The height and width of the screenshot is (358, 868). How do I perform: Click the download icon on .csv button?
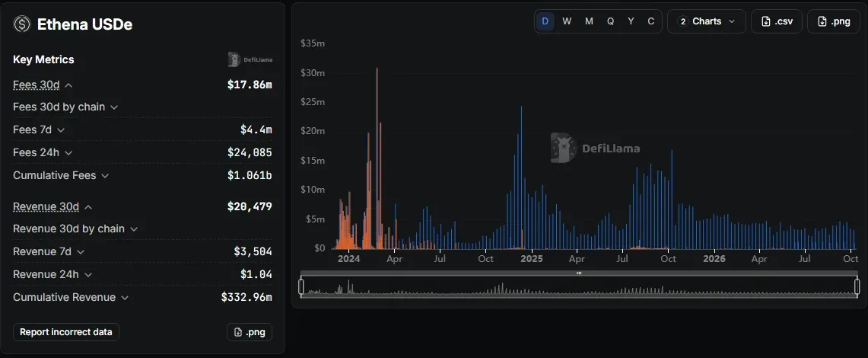tap(766, 21)
